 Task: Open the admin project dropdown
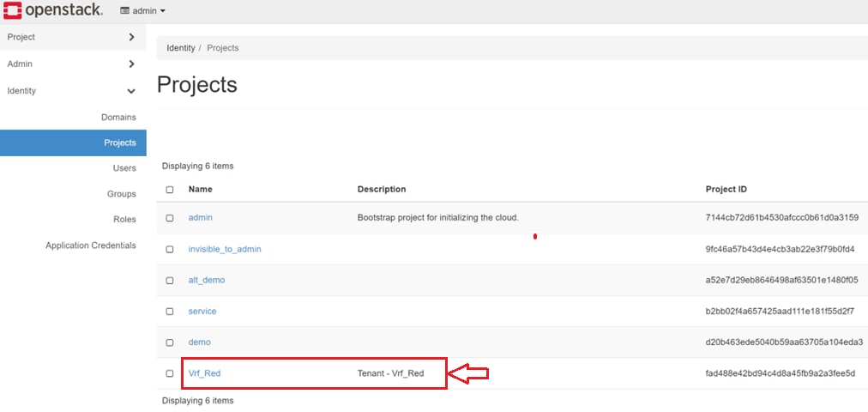tap(143, 10)
